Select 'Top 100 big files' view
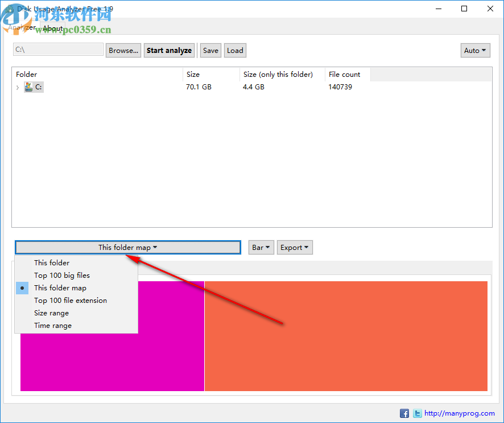 pyautogui.click(x=62, y=275)
